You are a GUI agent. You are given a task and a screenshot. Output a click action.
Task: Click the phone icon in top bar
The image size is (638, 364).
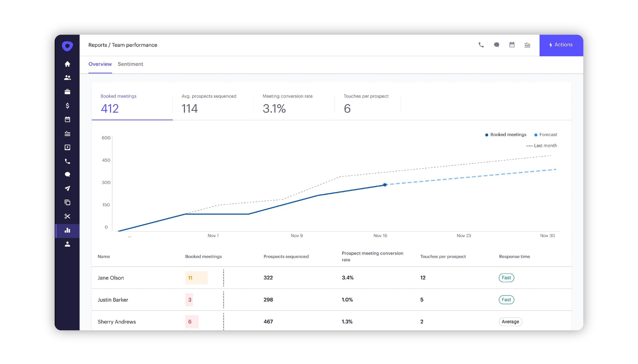(x=481, y=45)
